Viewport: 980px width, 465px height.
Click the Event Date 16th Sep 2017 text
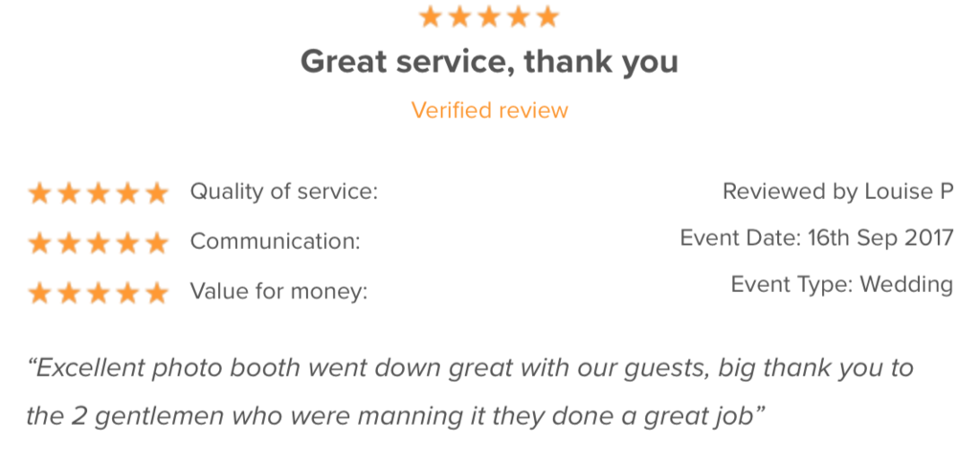[x=816, y=237]
